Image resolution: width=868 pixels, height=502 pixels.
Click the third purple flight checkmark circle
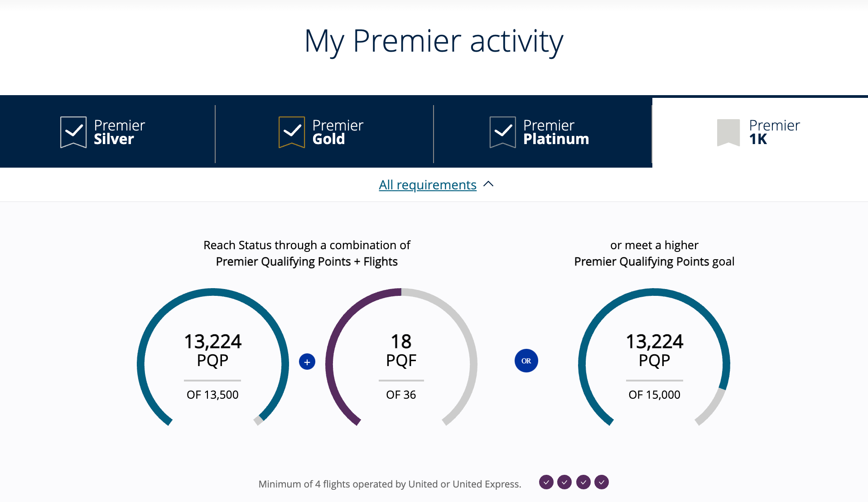pyautogui.click(x=583, y=482)
